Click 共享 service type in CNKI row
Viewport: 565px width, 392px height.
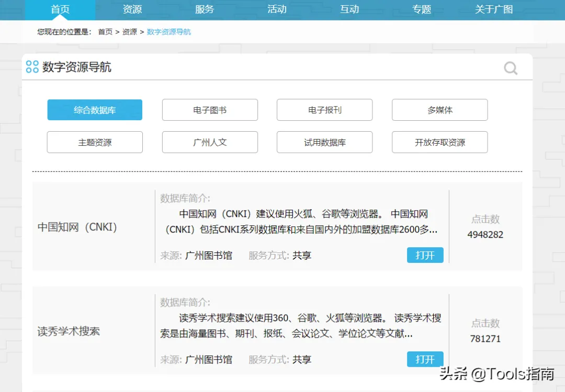(x=302, y=256)
